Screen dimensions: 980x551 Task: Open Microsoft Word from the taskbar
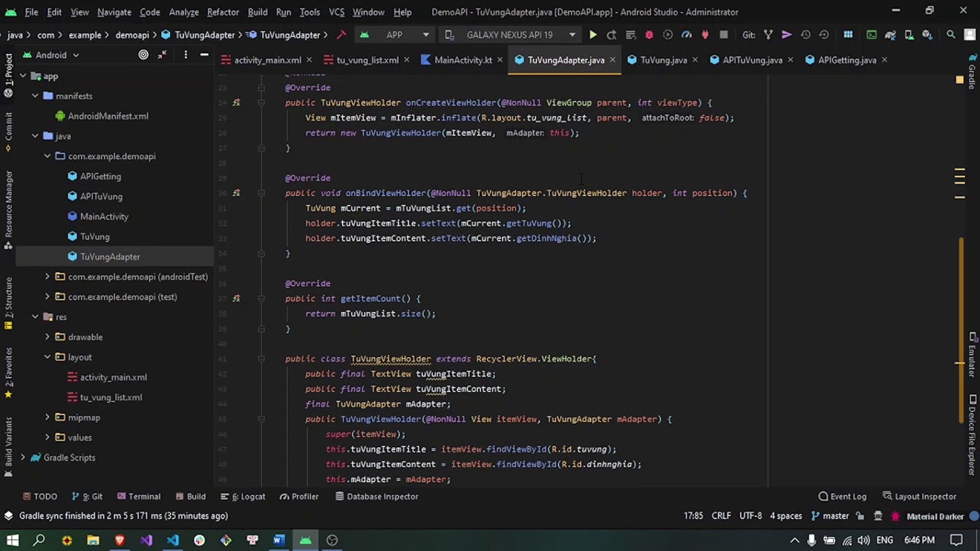(x=279, y=540)
